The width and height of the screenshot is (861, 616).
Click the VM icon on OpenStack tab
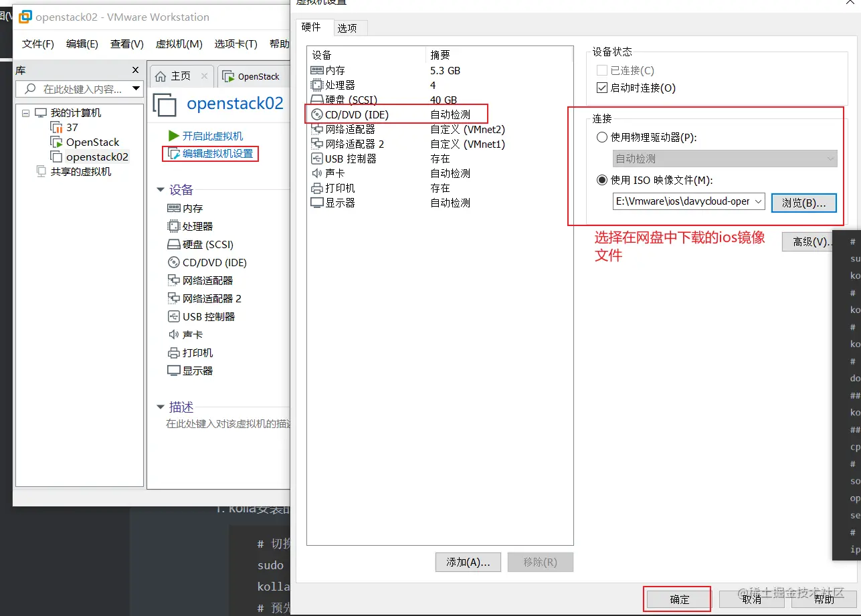click(x=229, y=76)
